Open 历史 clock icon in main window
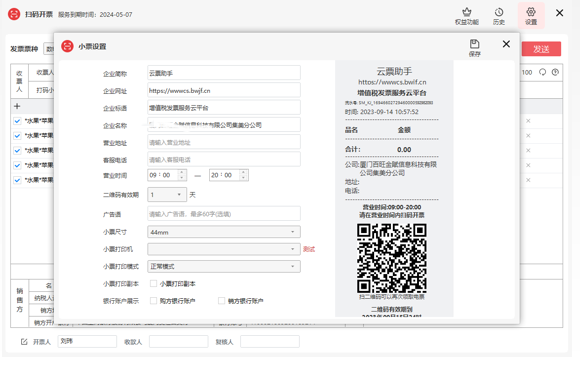The width and height of the screenshot is (580, 370). 499,16
